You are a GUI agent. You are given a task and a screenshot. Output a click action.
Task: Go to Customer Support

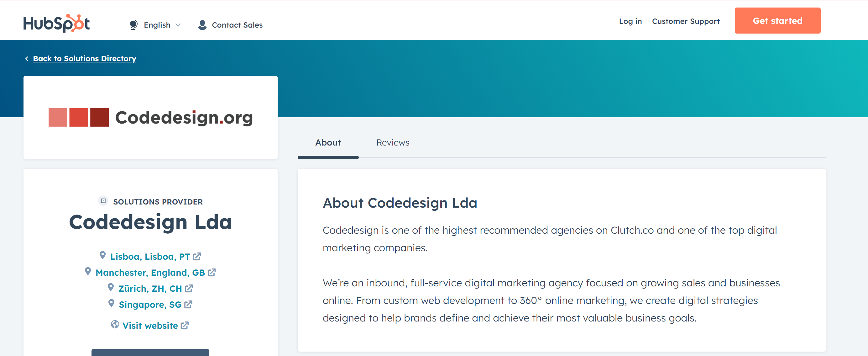click(686, 21)
